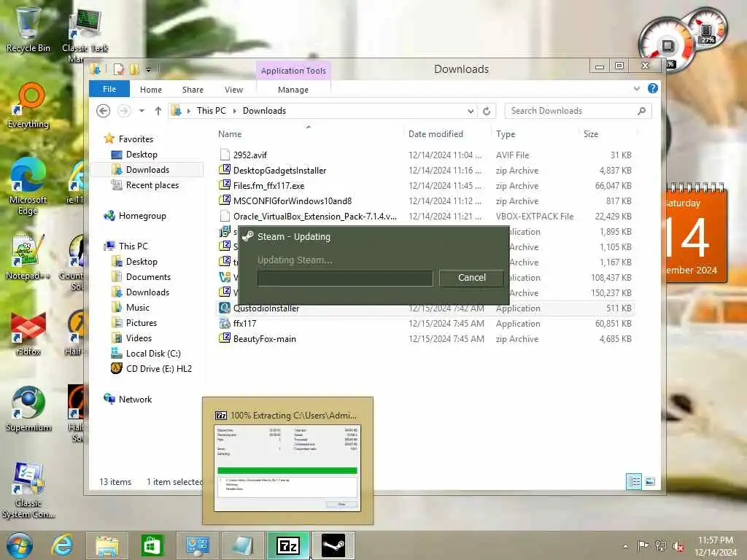747x560 pixels.
Task: Select Local Disk (C:) in navigation pane
Action: (x=153, y=354)
